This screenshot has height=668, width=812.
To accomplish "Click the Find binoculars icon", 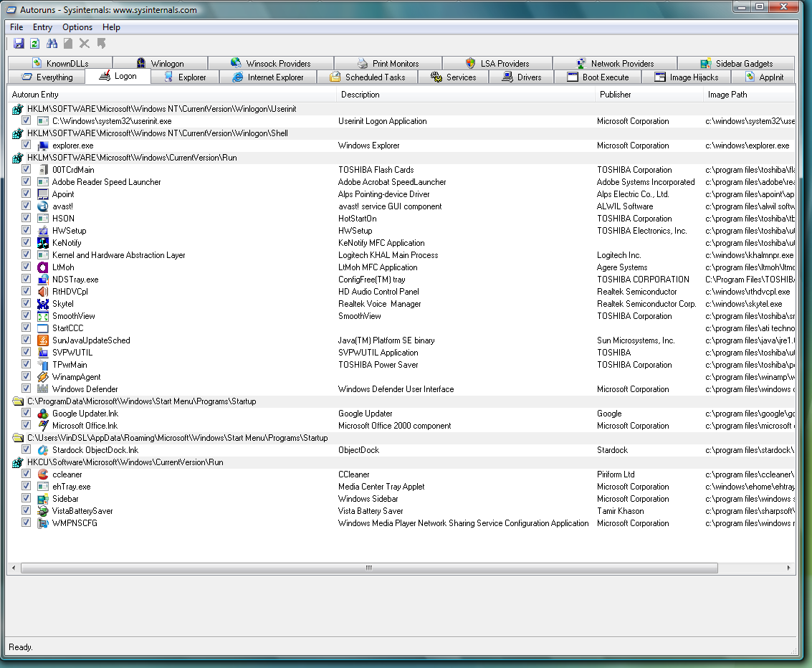I will tap(52, 44).
